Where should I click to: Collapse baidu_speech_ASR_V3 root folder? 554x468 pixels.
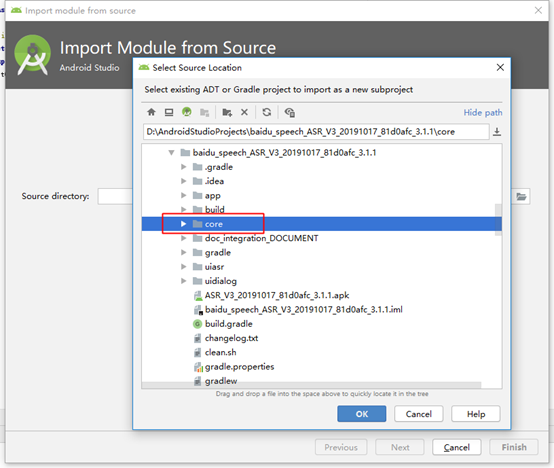[171, 153]
